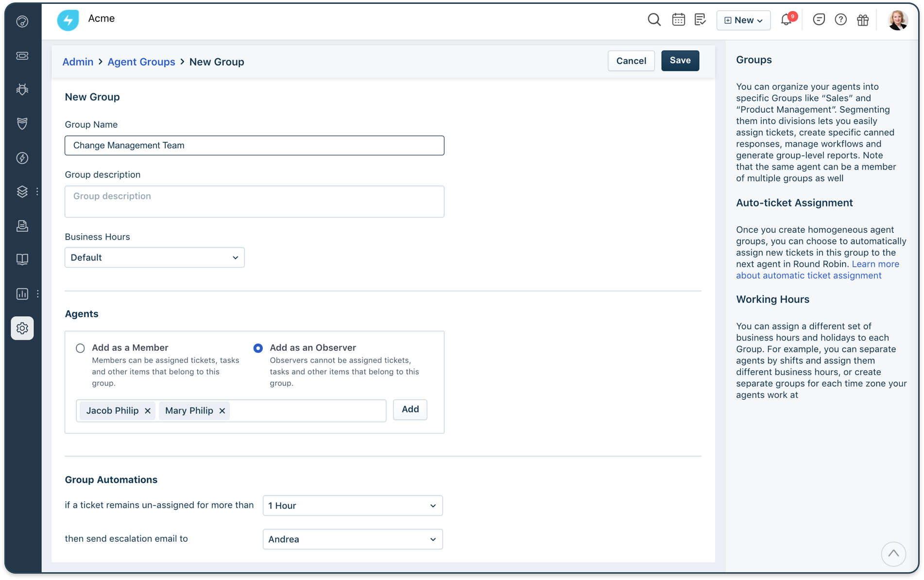This screenshot has height=580, width=924.
Task: Select the Add as a Member radio button
Action: 80,348
